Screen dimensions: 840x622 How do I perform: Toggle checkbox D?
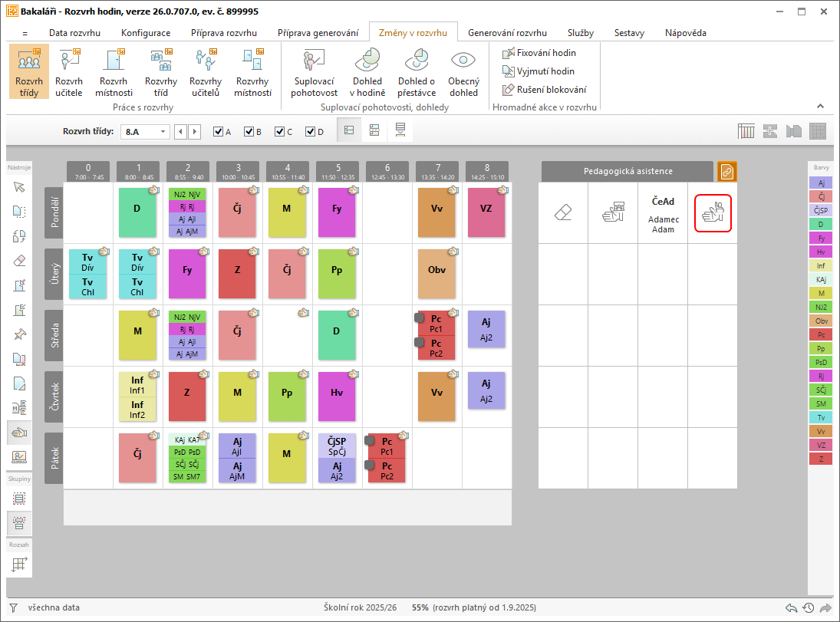point(310,132)
